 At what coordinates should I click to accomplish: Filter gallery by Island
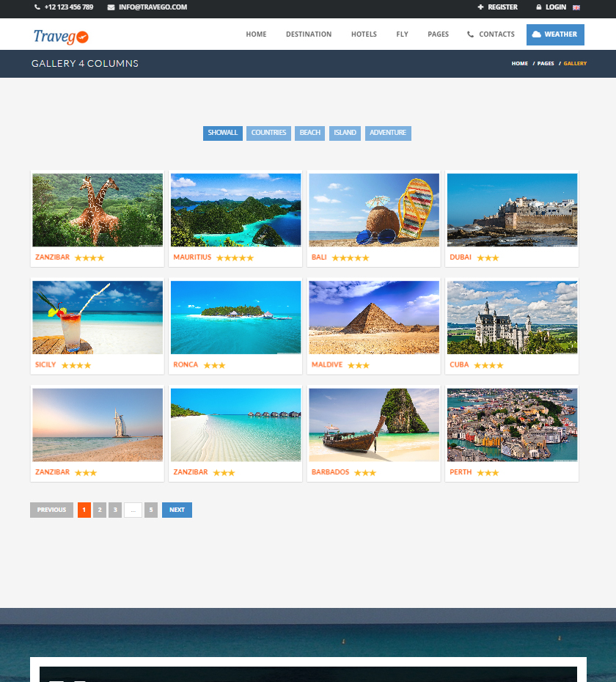(345, 133)
